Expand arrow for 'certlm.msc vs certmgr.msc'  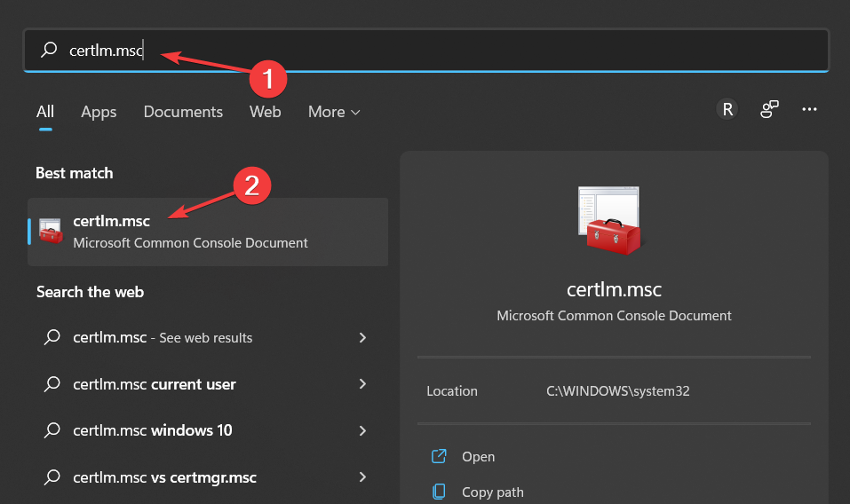coord(362,476)
